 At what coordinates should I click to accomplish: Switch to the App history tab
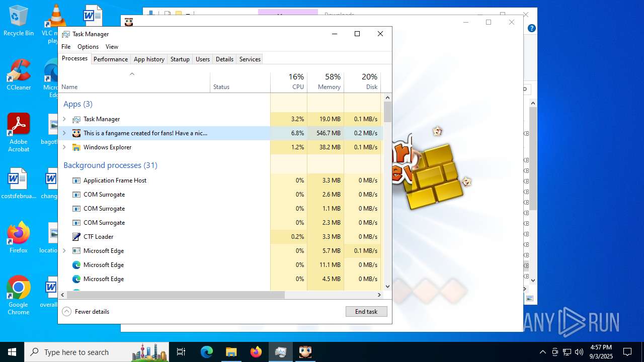point(149,59)
